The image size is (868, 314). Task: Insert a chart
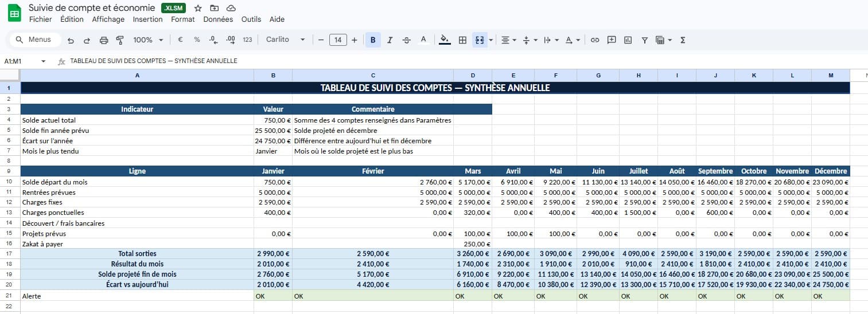(628, 40)
